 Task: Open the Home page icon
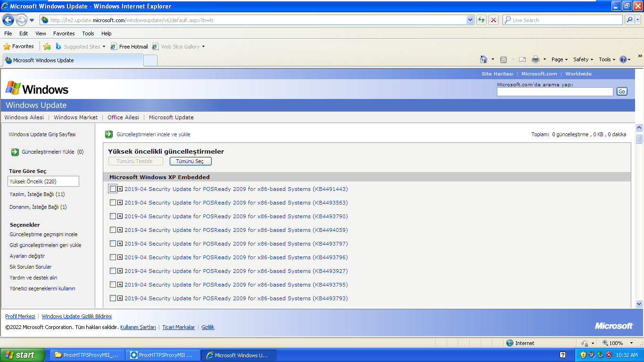pos(483,59)
